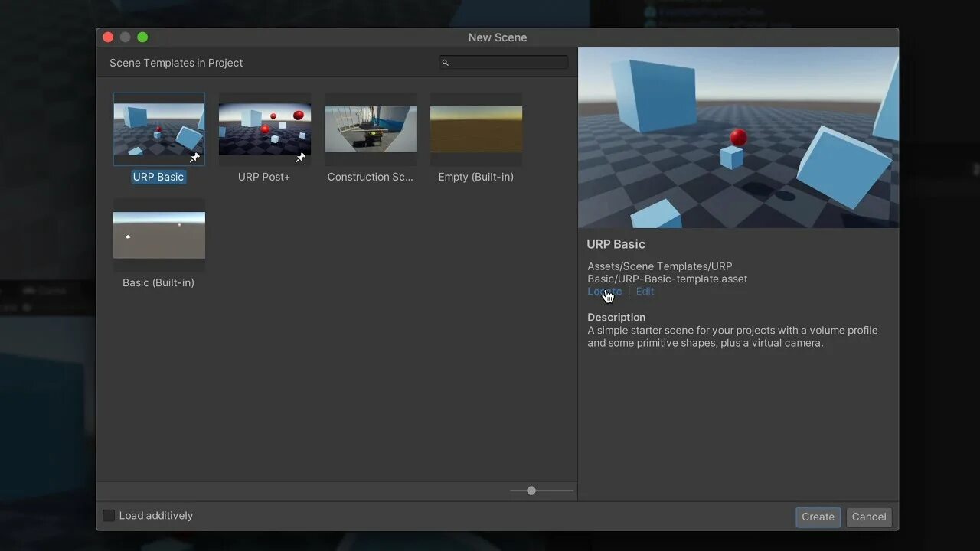The width and height of the screenshot is (980, 551).
Task: Click the template asset path text
Action: 668,272
